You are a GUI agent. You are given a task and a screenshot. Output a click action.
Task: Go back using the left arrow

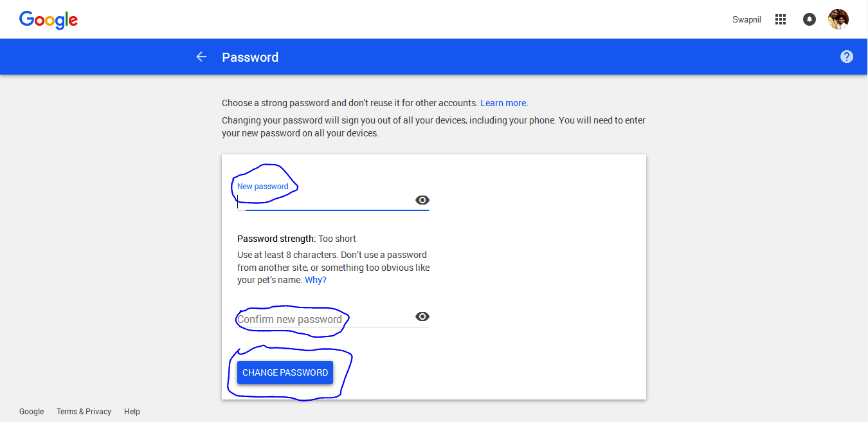201,57
